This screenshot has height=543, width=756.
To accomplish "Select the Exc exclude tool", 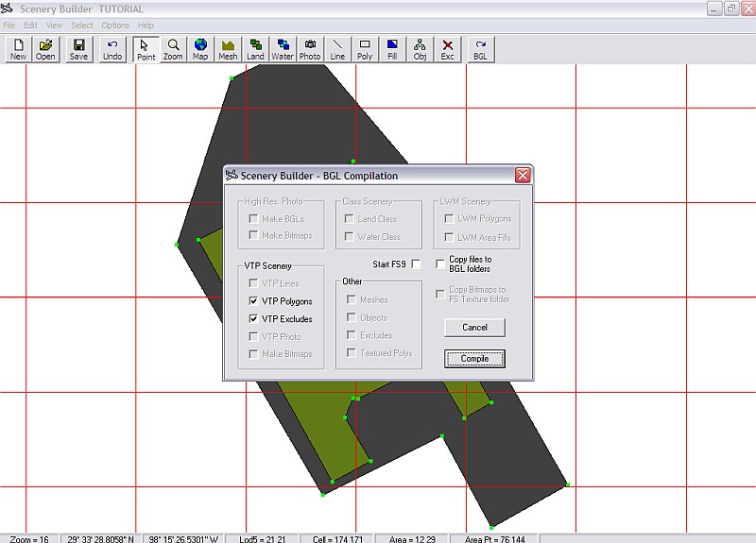I will [x=447, y=49].
